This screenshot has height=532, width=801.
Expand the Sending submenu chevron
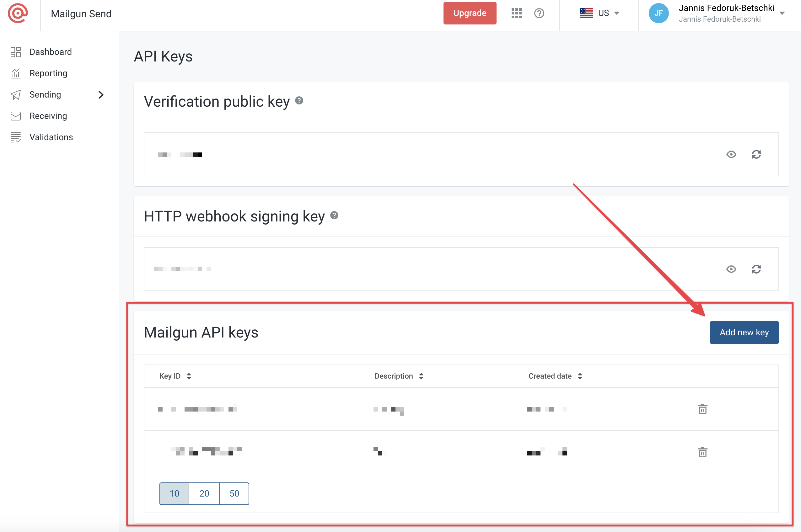101,95
